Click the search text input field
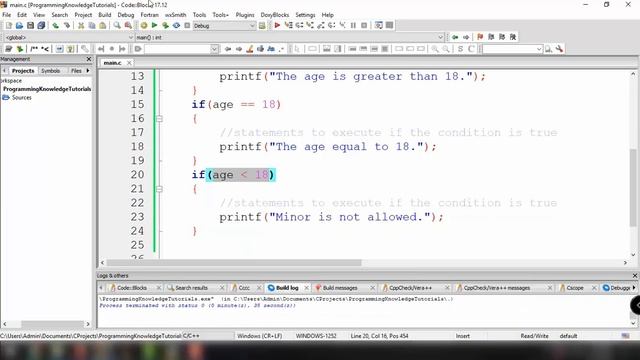Viewport: 640px width, 360px height. tap(178, 49)
